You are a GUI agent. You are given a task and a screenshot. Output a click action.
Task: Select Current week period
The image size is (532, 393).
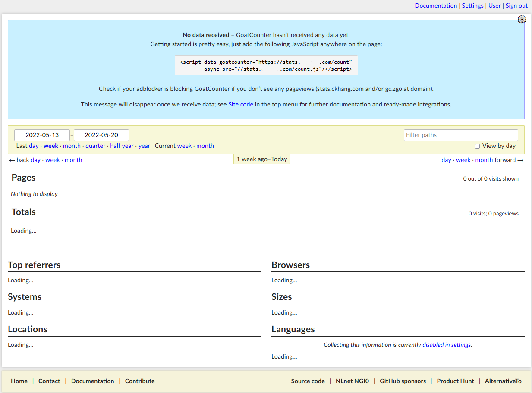[x=184, y=146]
